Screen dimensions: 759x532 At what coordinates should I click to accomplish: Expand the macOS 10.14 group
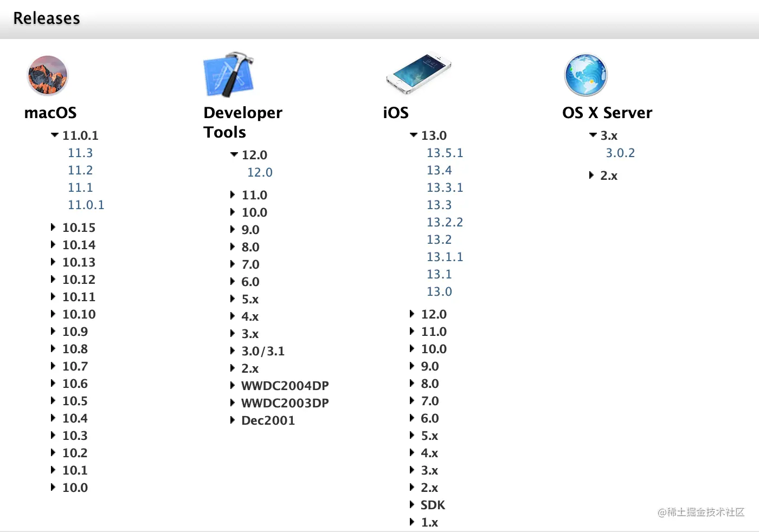[53, 244]
